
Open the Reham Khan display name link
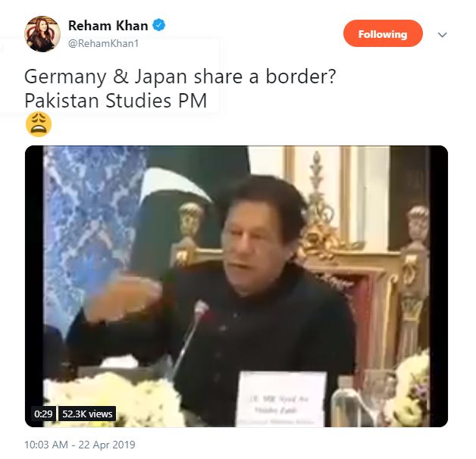[x=108, y=26]
